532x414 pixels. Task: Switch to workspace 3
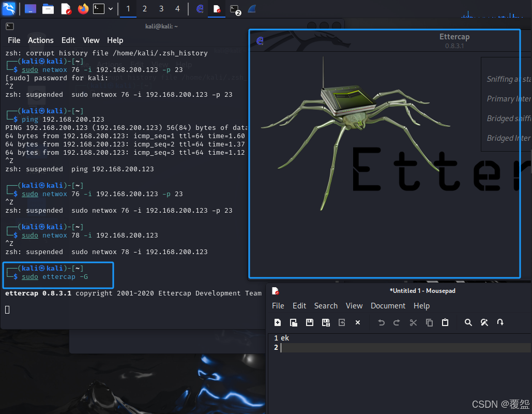click(161, 9)
